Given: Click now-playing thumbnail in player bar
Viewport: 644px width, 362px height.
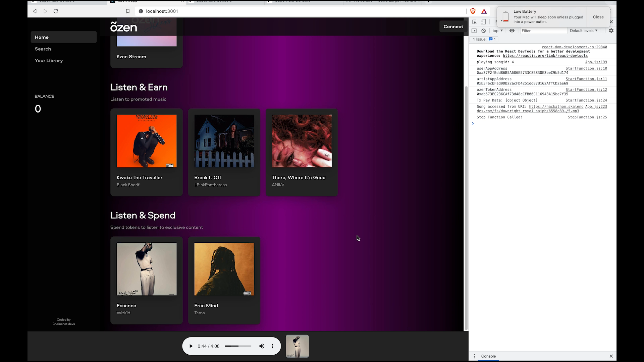Looking at the screenshot, I should [297, 346].
